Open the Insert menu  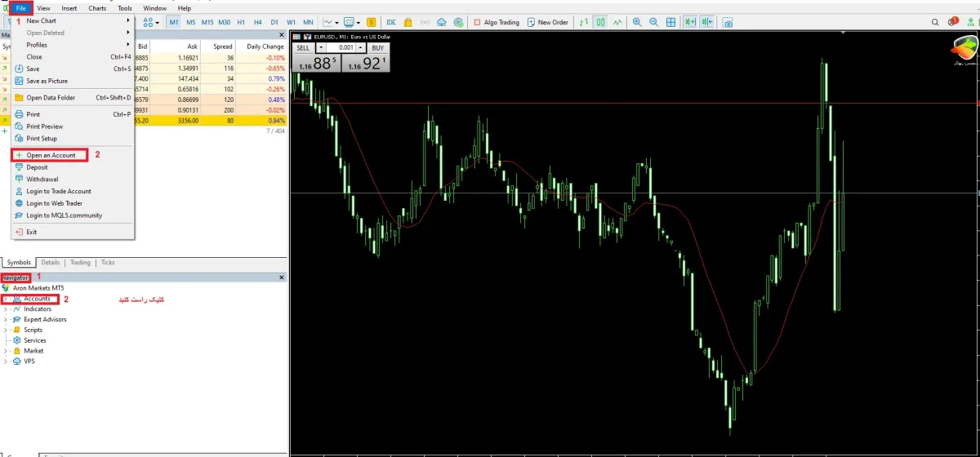[69, 8]
